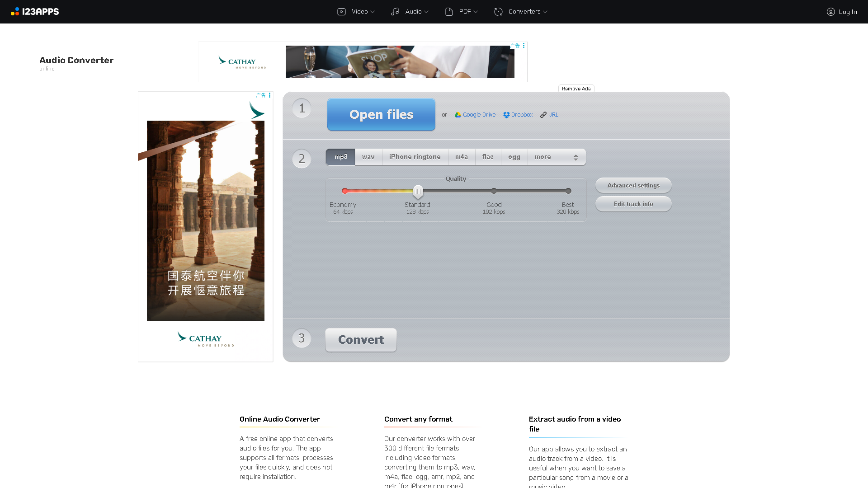The height and width of the screenshot is (488, 868).
Task: Click the PDF document icon in navbar
Action: pyautogui.click(x=448, y=11)
